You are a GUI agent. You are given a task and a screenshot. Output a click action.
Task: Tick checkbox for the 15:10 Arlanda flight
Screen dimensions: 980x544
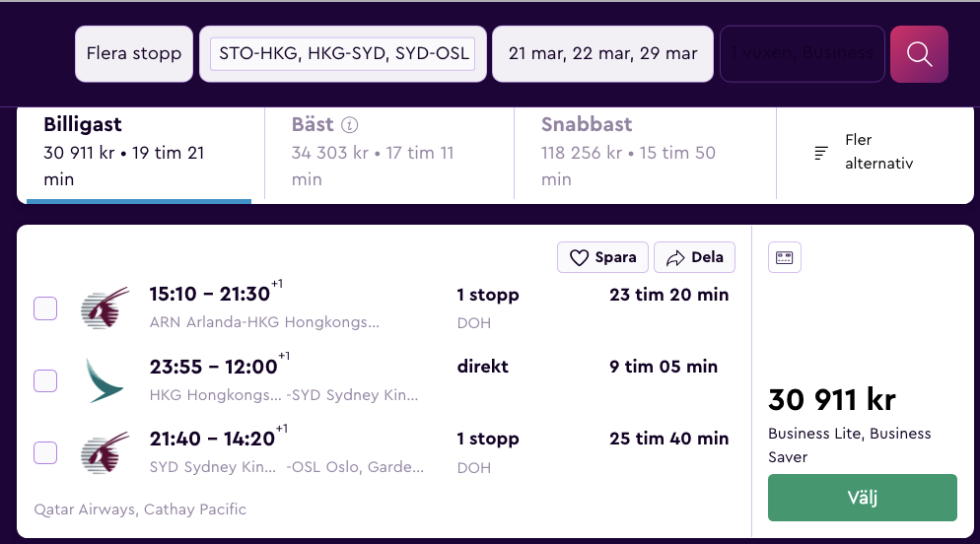click(45, 308)
